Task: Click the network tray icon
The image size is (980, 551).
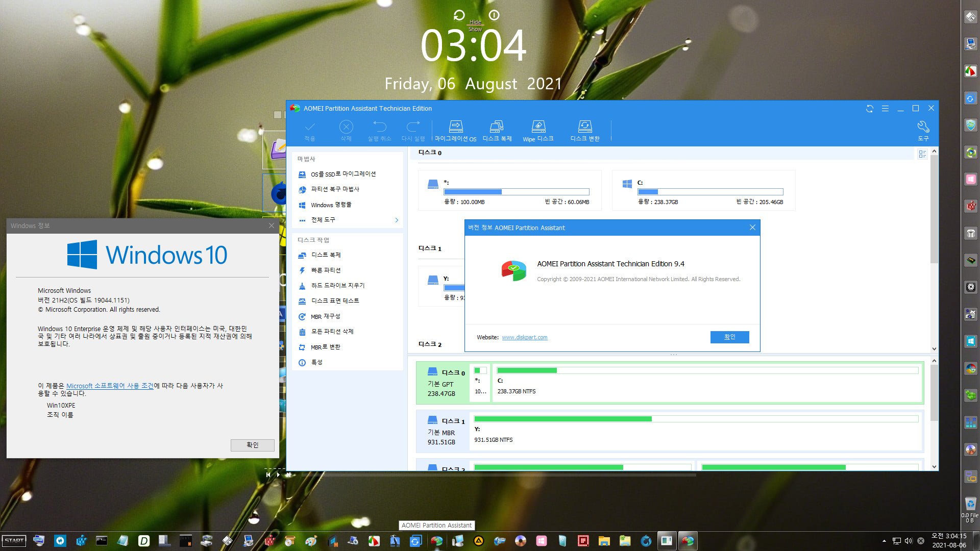Action: [897, 541]
